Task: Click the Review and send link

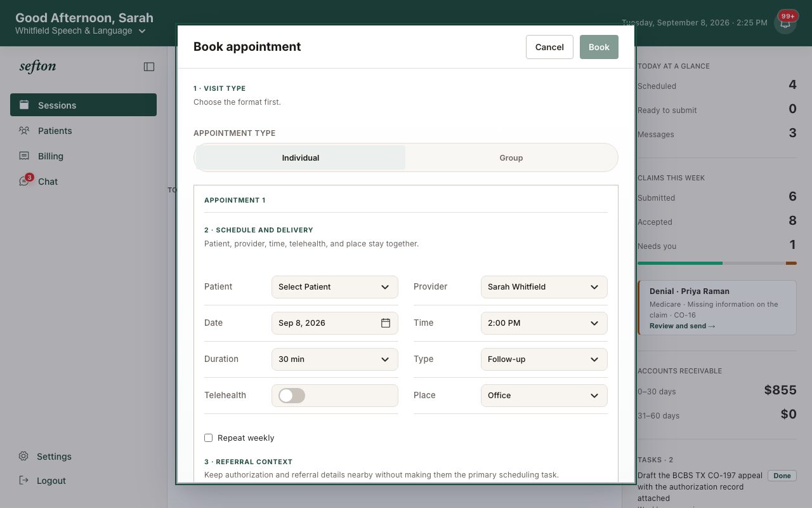Action: click(682, 326)
